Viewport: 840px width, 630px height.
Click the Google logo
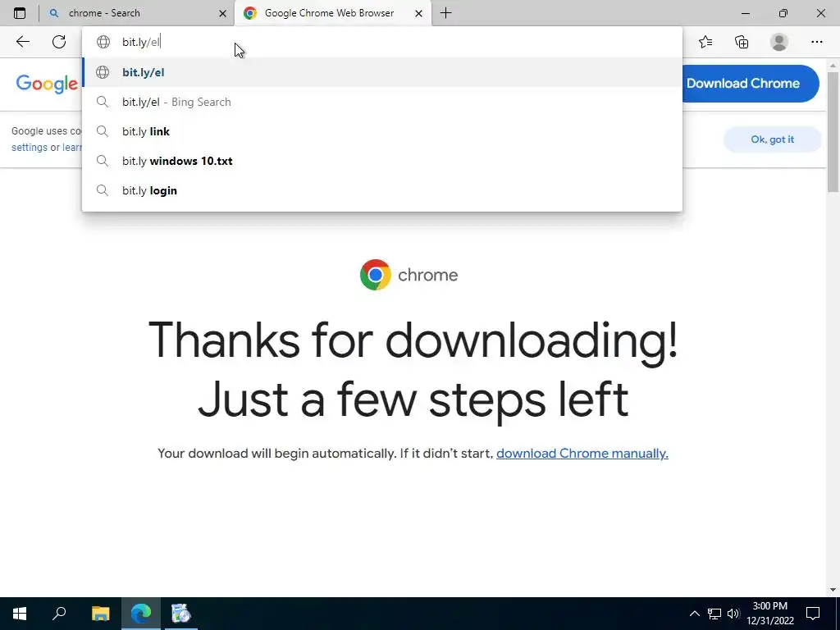coord(47,84)
